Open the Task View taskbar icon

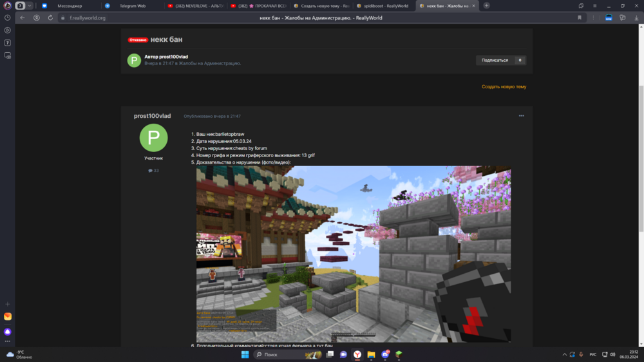click(330, 354)
